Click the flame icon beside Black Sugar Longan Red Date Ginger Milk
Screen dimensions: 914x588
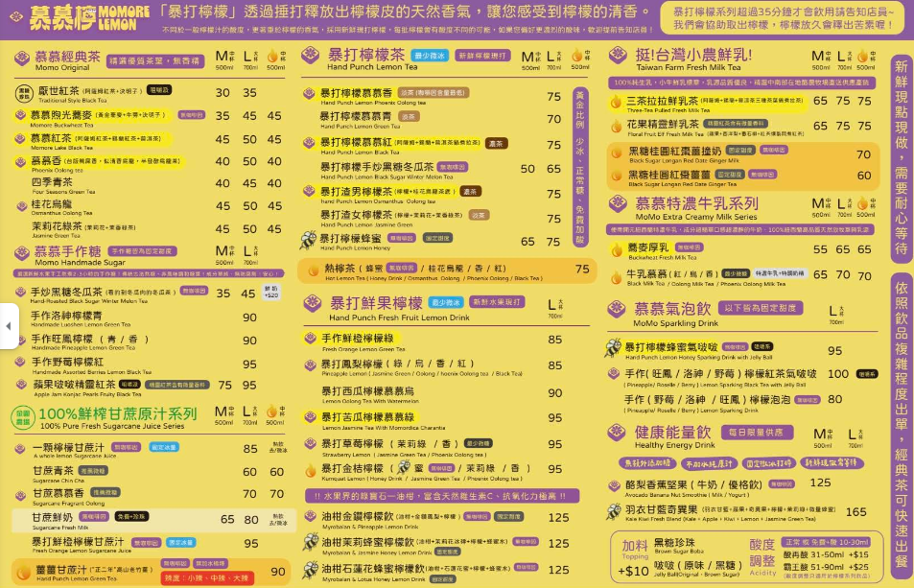(x=616, y=153)
